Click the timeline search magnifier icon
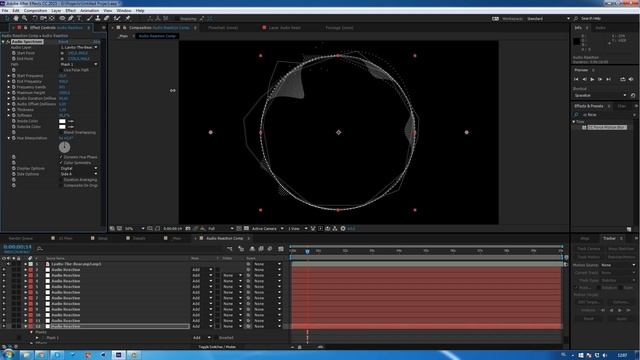Screen dimensions: 640x360 [x=40, y=248]
